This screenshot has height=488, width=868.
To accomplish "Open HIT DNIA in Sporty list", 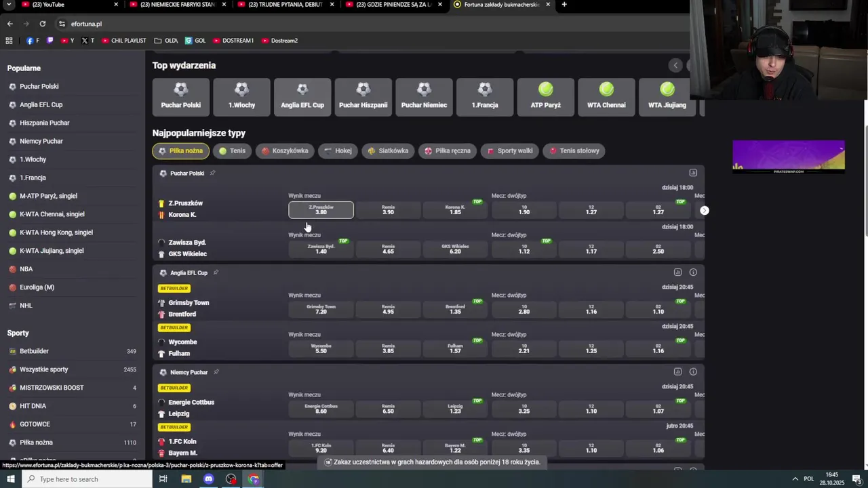I will click(x=72, y=406).
